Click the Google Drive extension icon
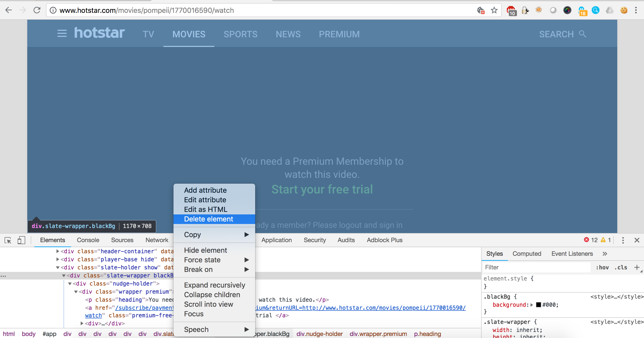 tap(610, 10)
